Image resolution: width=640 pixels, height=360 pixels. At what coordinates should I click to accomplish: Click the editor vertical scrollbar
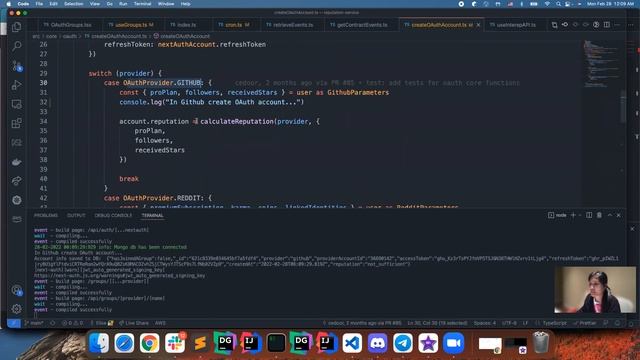(623, 106)
